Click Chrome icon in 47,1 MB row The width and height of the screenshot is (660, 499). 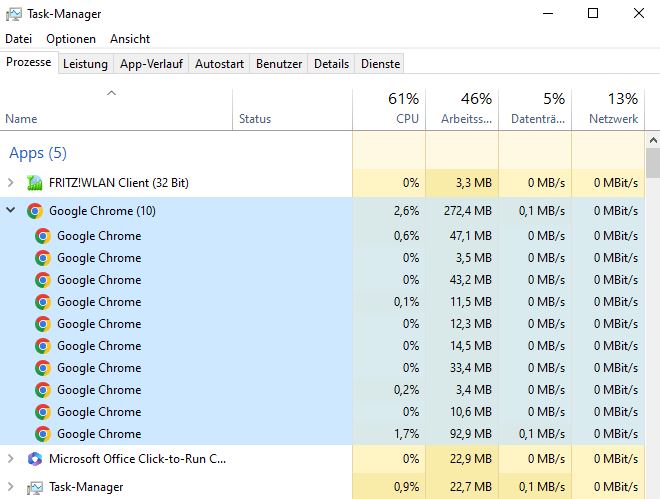43,236
